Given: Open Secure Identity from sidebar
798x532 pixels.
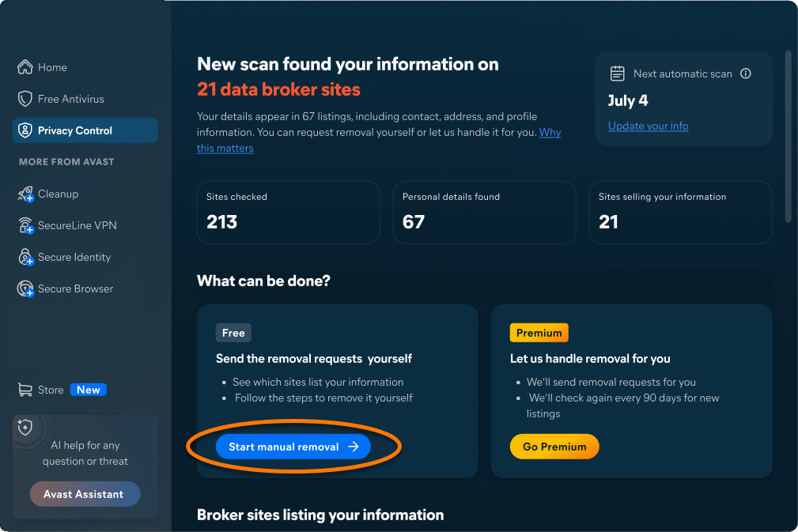Looking at the screenshot, I should pos(85,257).
